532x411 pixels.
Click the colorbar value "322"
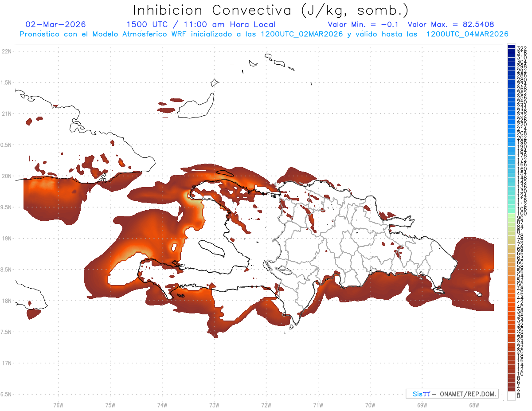[522, 48]
